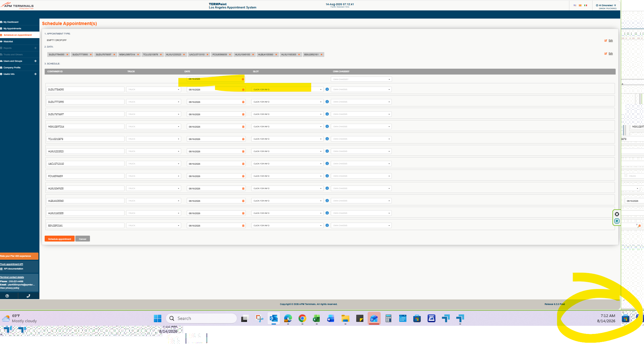This screenshot has height=345, width=644.
Task: Open own chassis dropdown for FCIU6596659
Action: (x=361, y=176)
